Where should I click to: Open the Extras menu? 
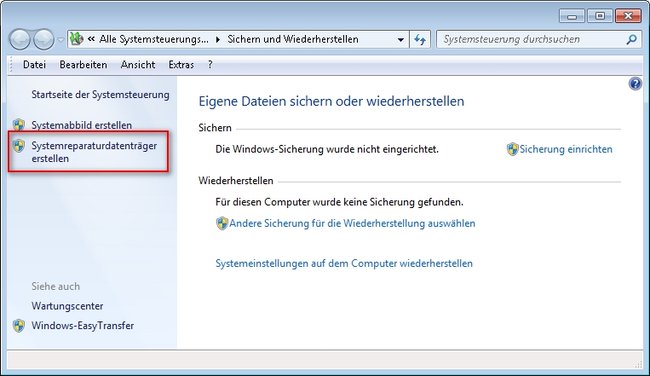click(x=181, y=65)
